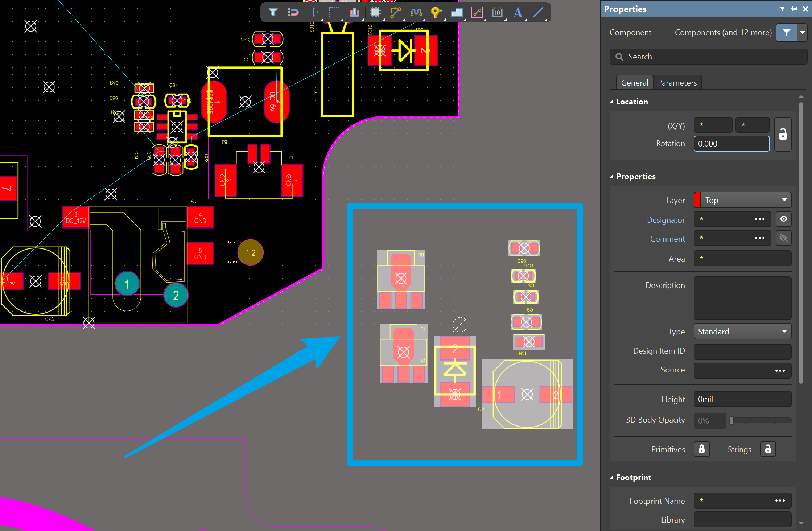Click the 3D Body Opacity slider
This screenshot has width=812, height=531.
760,420
